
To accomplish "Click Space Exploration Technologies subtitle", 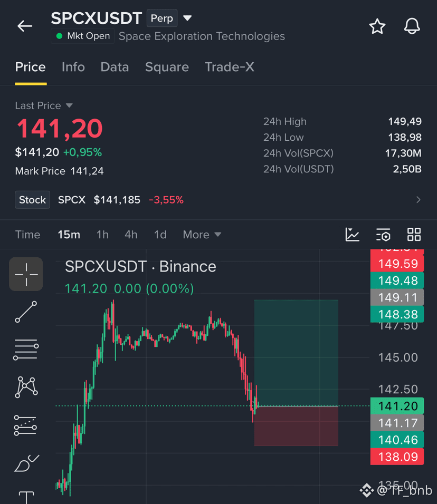I will (202, 36).
